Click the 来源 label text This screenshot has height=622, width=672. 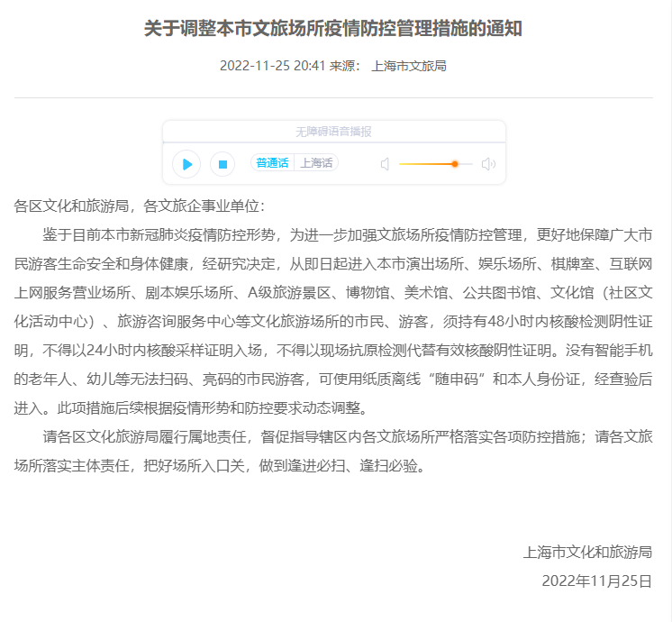coord(344,66)
